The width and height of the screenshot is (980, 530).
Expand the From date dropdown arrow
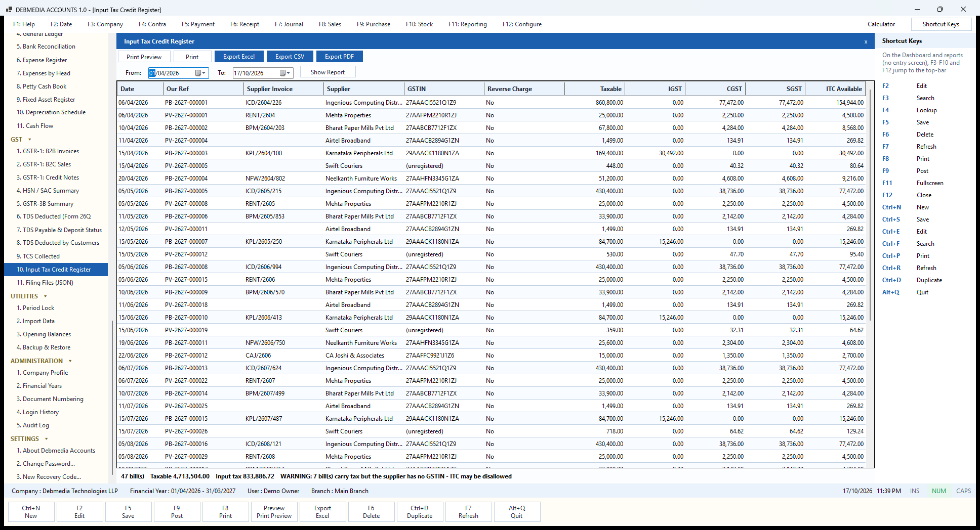pos(205,73)
